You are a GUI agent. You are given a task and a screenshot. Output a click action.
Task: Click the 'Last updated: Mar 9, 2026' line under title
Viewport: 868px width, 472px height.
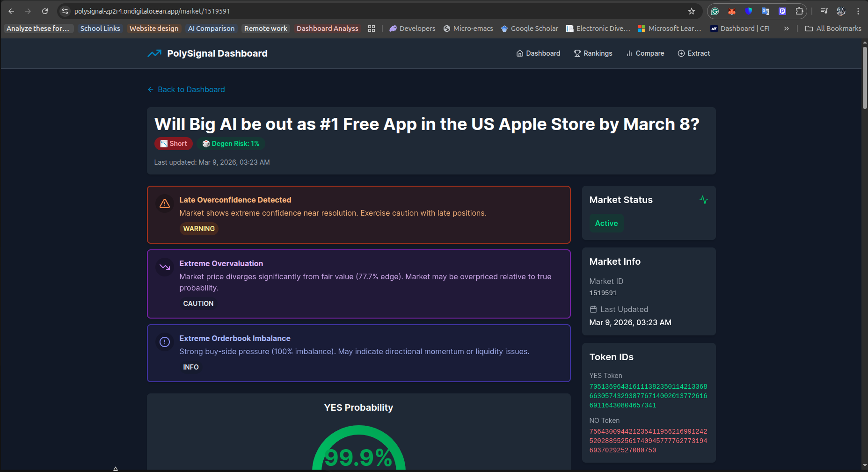(212, 162)
